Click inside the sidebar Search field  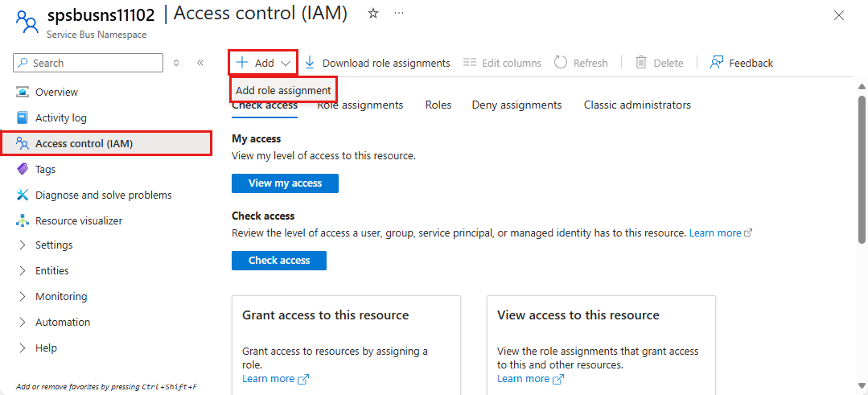coord(95,63)
